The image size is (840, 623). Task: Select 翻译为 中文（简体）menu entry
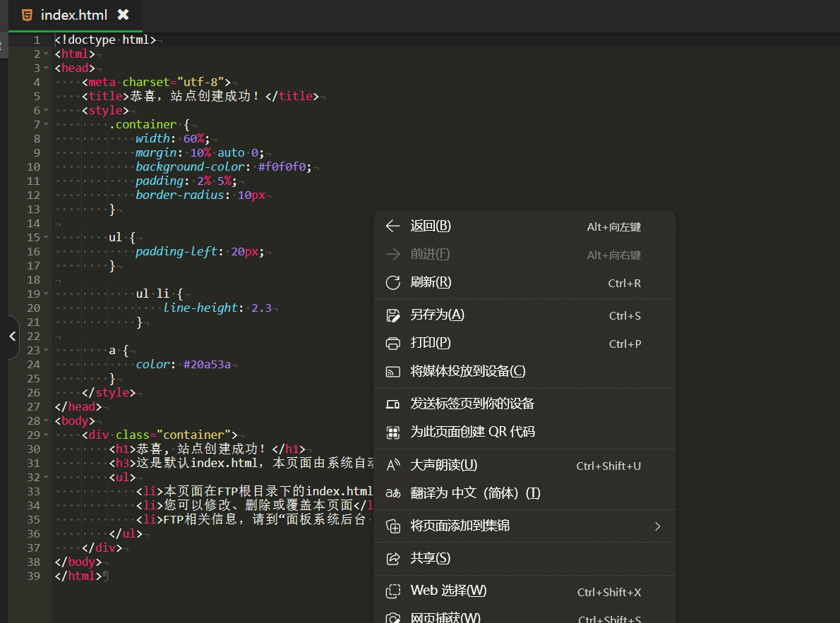pyautogui.click(x=524, y=493)
